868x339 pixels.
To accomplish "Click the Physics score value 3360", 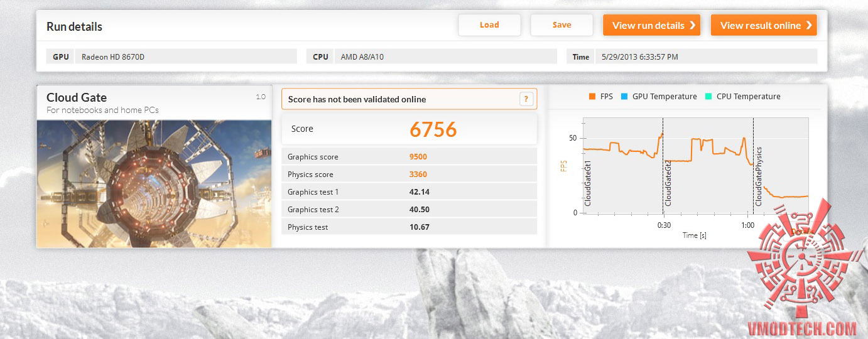I will coord(418,175).
